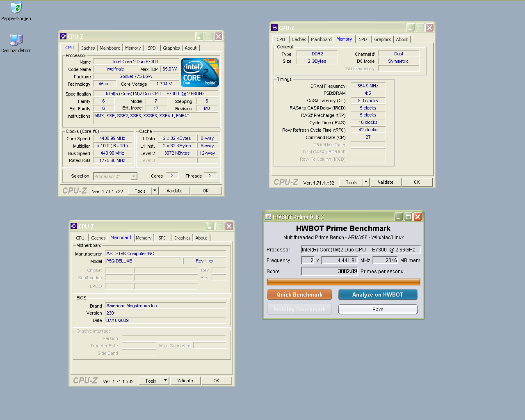Click Analyze on HWBOT button
525x420 pixels.
378,294
